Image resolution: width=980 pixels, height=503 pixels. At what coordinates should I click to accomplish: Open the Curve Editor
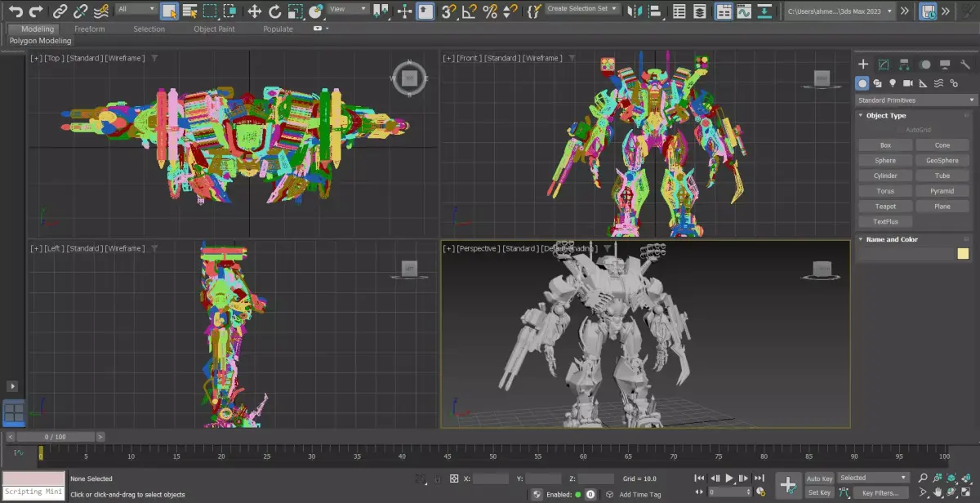[x=744, y=11]
